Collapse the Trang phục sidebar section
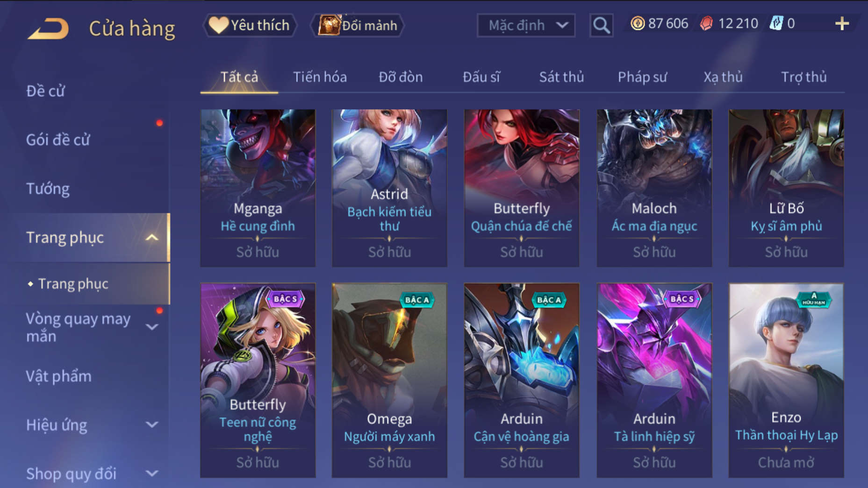 click(x=151, y=238)
